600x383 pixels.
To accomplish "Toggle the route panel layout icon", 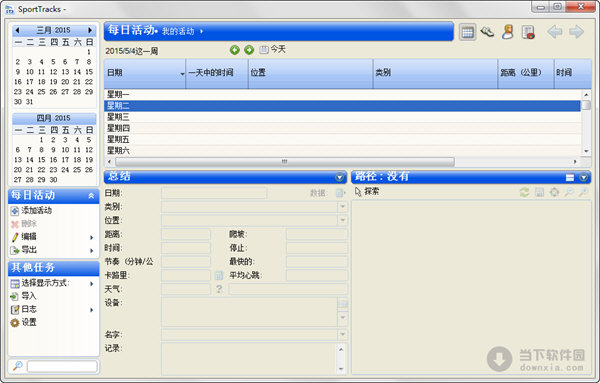I will 570,177.
